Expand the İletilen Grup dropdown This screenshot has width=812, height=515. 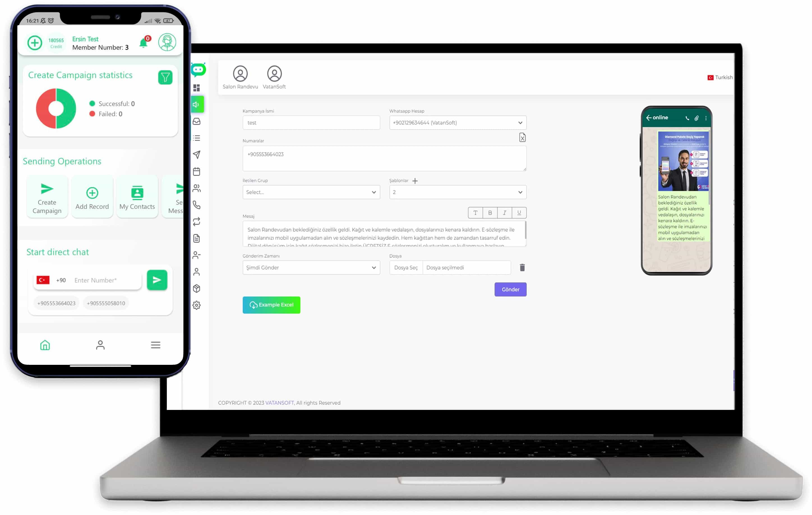pos(310,192)
